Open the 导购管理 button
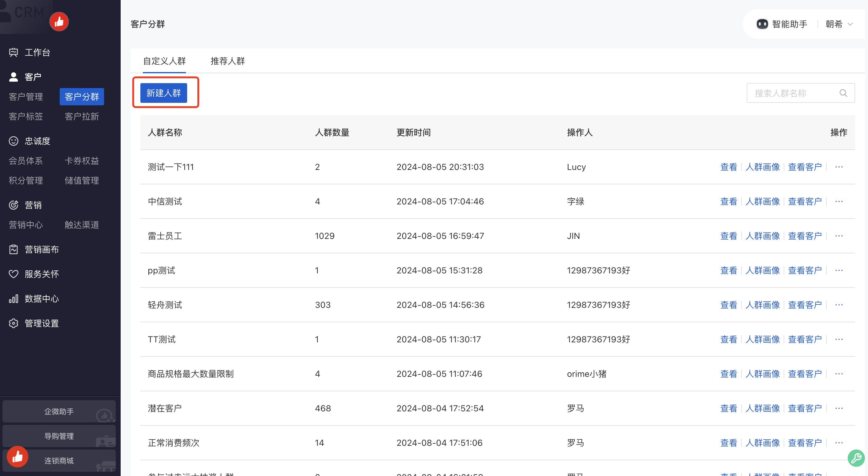The width and height of the screenshot is (868, 476). coord(59,436)
